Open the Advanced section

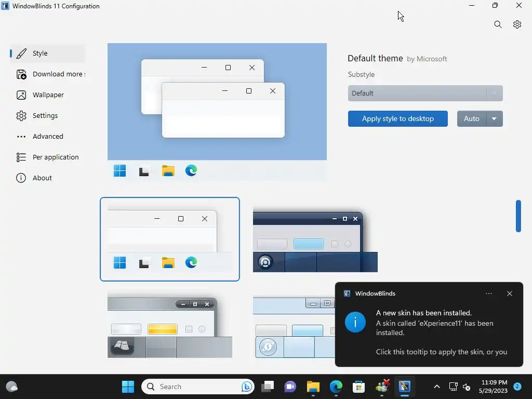coord(47,137)
